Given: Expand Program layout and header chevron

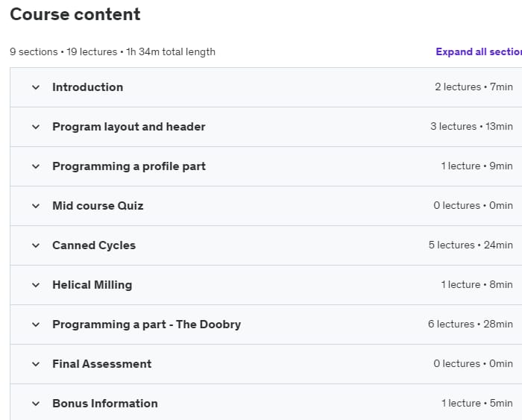Looking at the screenshot, I should click(36, 127).
